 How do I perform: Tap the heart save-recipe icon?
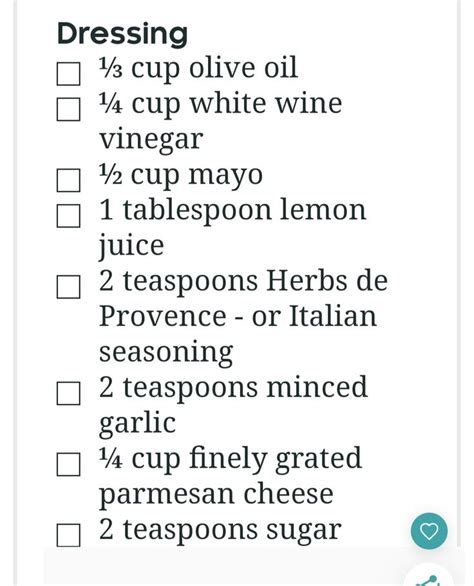coord(429,531)
